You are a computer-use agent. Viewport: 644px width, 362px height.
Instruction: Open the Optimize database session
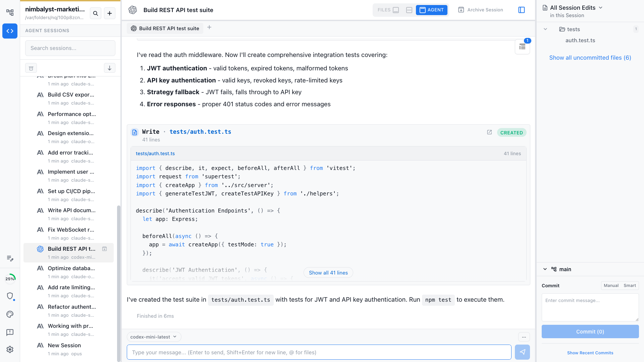(71, 268)
